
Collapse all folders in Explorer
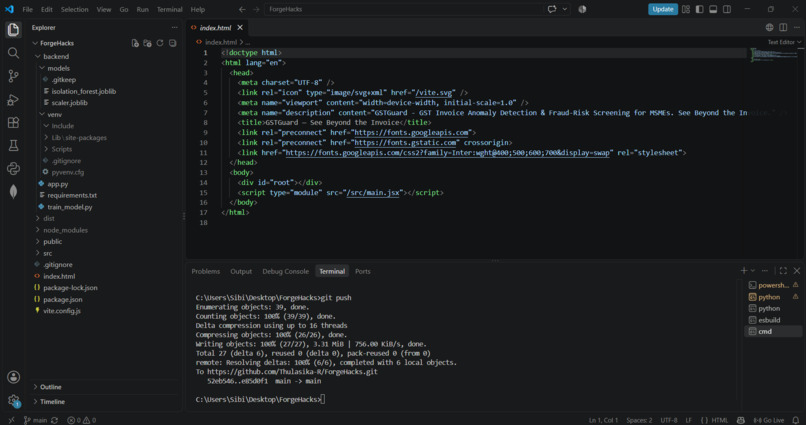click(173, 43)
